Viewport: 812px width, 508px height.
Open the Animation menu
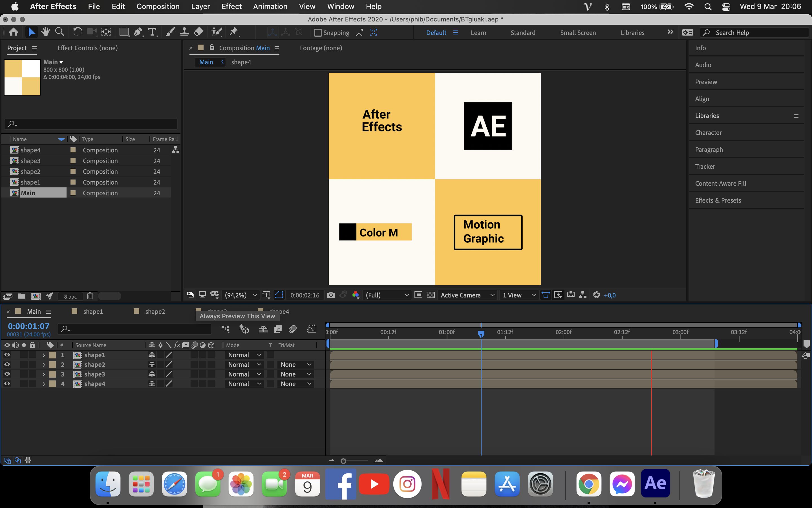(270, 6)
